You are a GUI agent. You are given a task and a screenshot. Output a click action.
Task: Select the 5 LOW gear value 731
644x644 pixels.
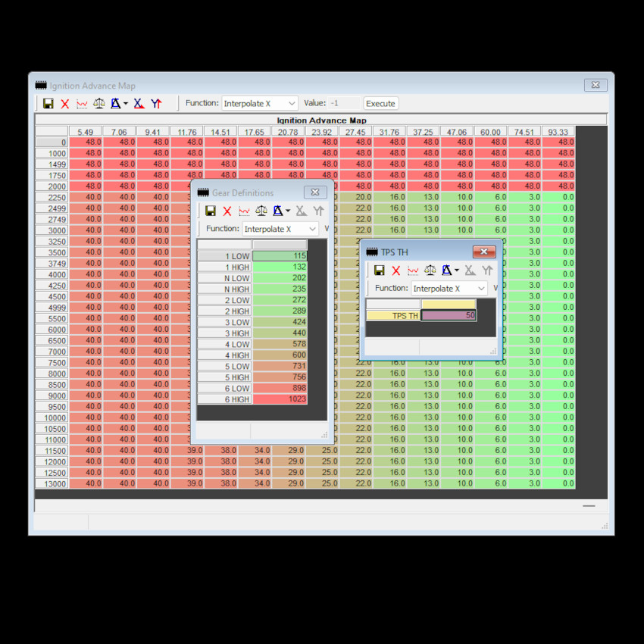[x=280, y=366]
